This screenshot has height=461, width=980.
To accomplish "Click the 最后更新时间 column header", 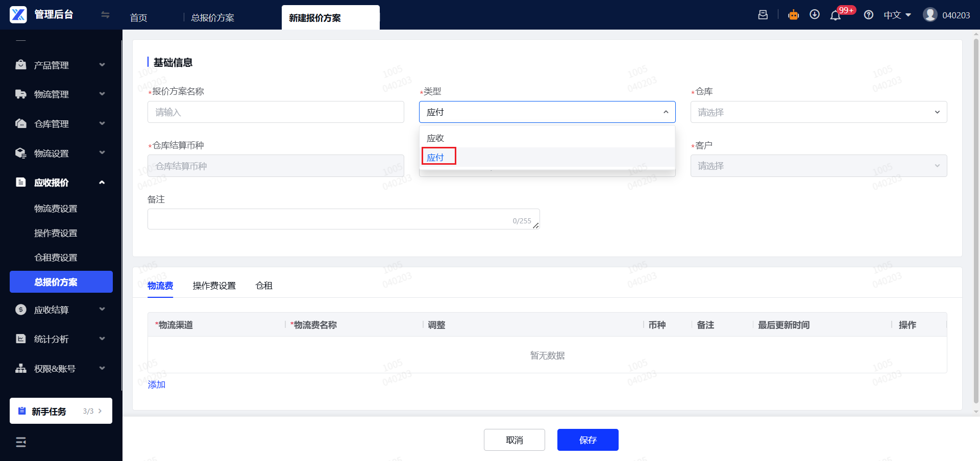I will click(x=783, y=325).
